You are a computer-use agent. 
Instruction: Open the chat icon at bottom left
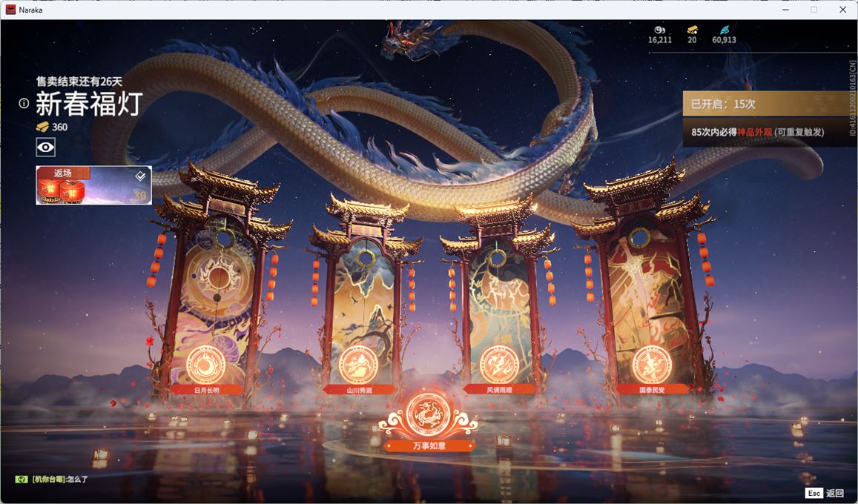pyautogui.click(x=21, y=480)
